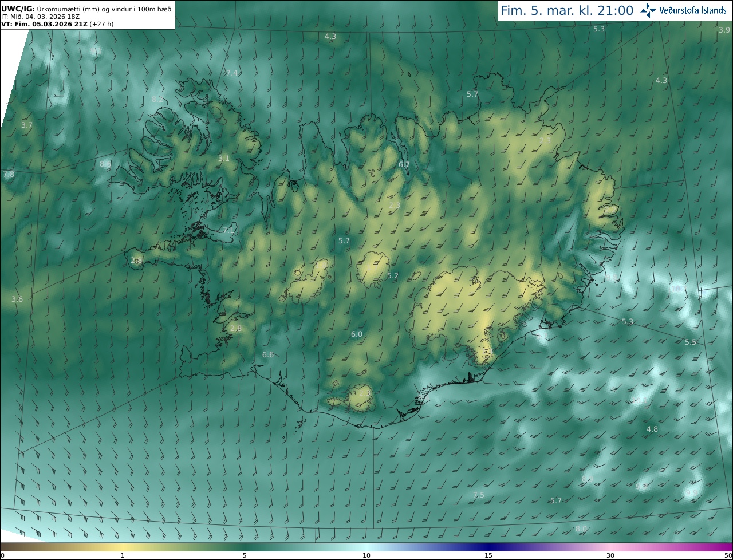The height and width of the screenshot is (560, 733).
Task: Click the 5.5 value near the right edge
Action: (691, 342)
